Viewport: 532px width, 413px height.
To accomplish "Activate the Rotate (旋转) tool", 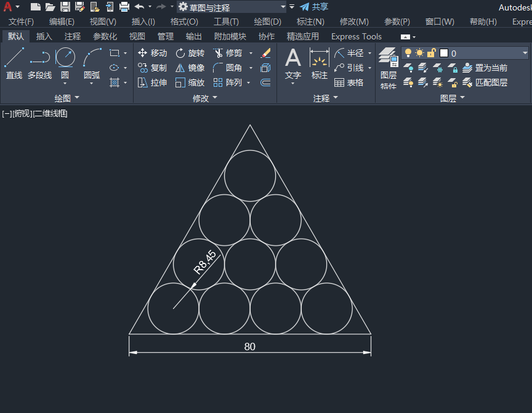I will pyautogui.click(x=190, y=53).
